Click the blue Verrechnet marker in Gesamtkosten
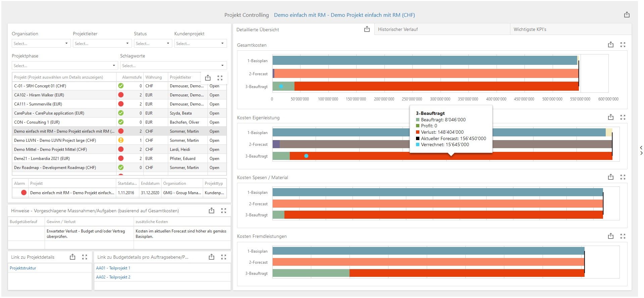This screenshot has height=298, width=644. [281, 86]
